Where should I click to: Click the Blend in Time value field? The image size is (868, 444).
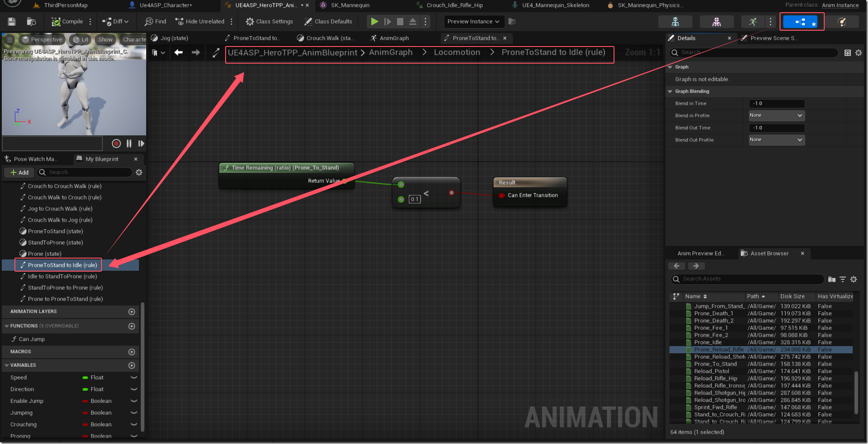coord(776,103)
